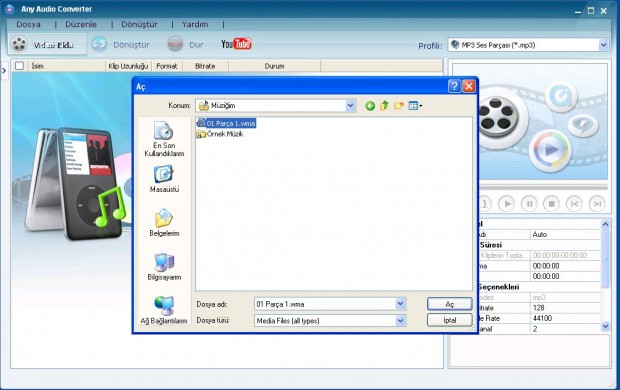Click the Dur stop toolbar button
Viewport: 620px width, 390px height.
[185, 44]
